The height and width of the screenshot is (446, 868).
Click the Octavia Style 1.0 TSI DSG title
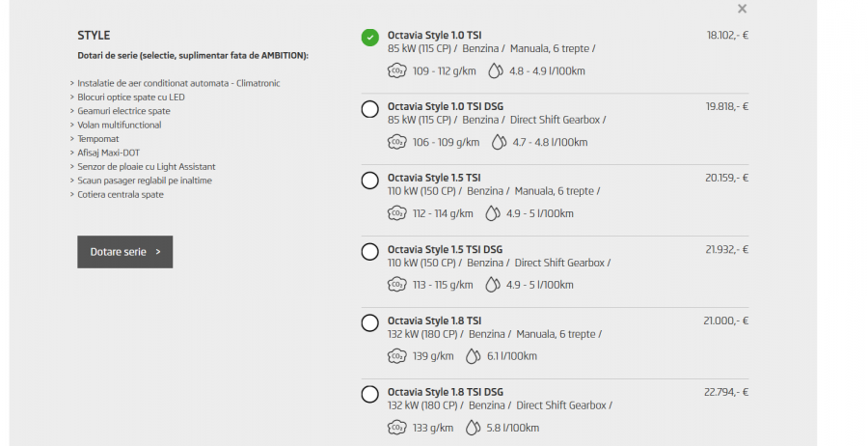pos(446,106)
